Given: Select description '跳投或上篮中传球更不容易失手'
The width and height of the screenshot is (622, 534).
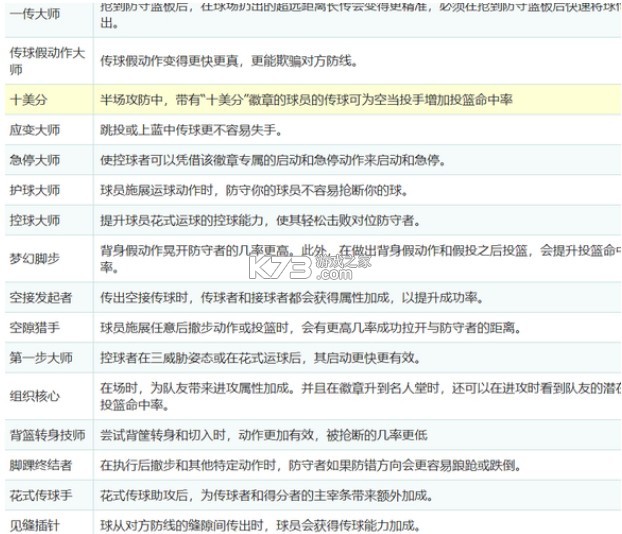Looking at the screenshot, I should 191,130.
